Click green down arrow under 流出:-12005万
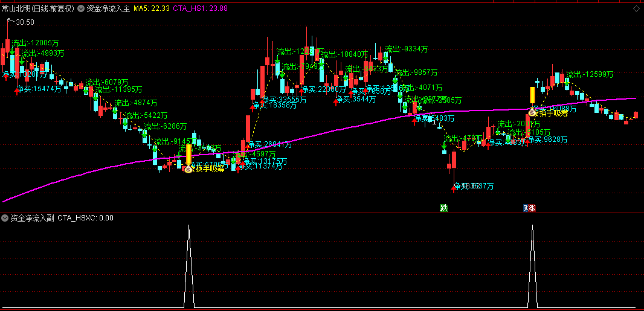This screenshot has height=311, width=644. click(12, 51)
